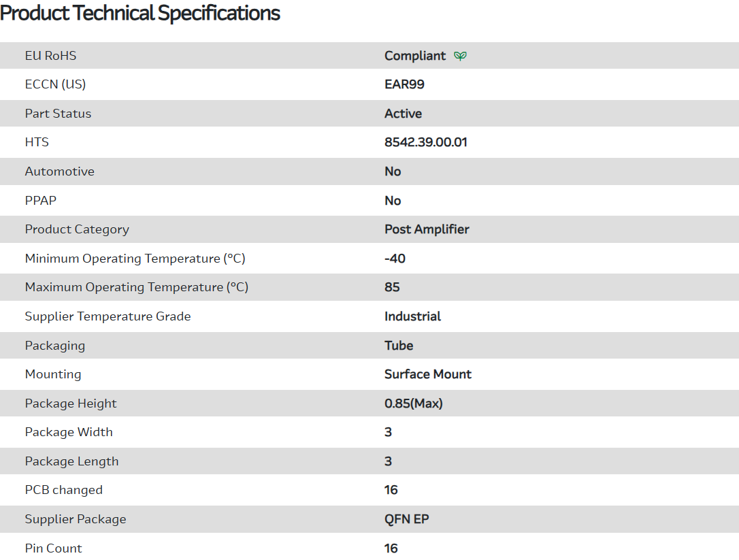Select the EAR99 ECCN value

pos(404,84)
